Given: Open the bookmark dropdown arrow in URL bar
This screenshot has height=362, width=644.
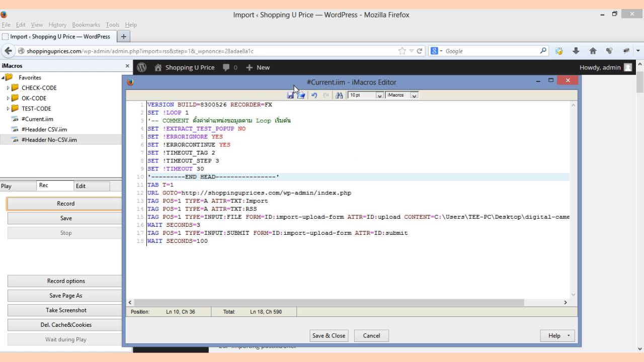Looking at the screenshot, I should (x=411, y=51).
